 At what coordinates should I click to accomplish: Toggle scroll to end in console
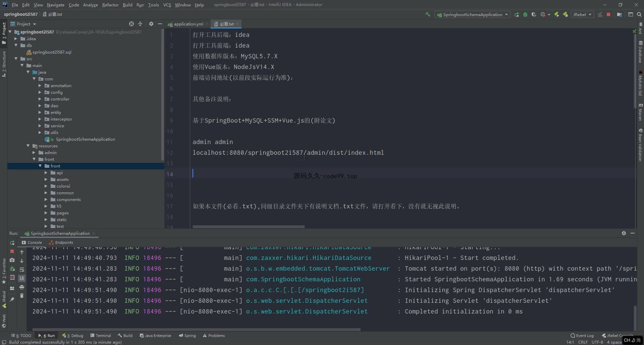tap(22, 278)
